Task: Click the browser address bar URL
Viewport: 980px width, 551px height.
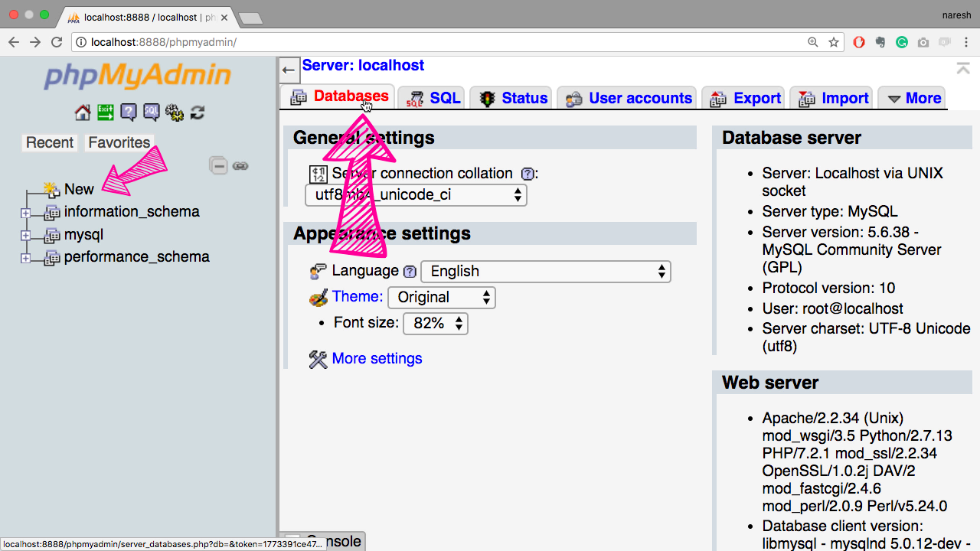Action: tap(163, 42)
